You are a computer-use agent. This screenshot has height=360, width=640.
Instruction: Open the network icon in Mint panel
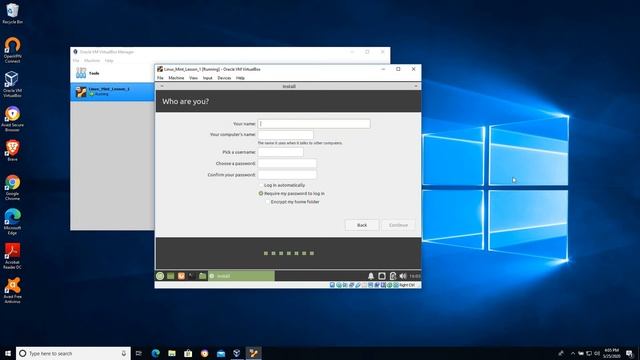pos(382,276)
